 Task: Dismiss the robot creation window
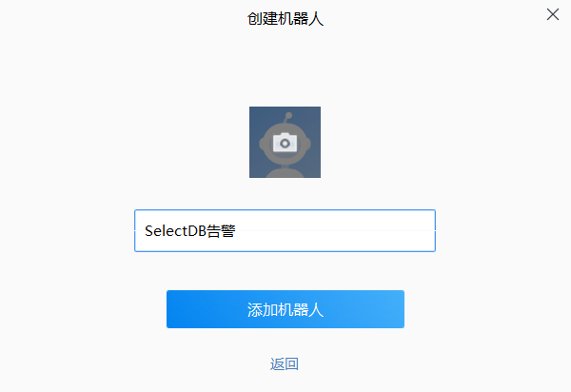pyautogui.click(x=552, y=14)
